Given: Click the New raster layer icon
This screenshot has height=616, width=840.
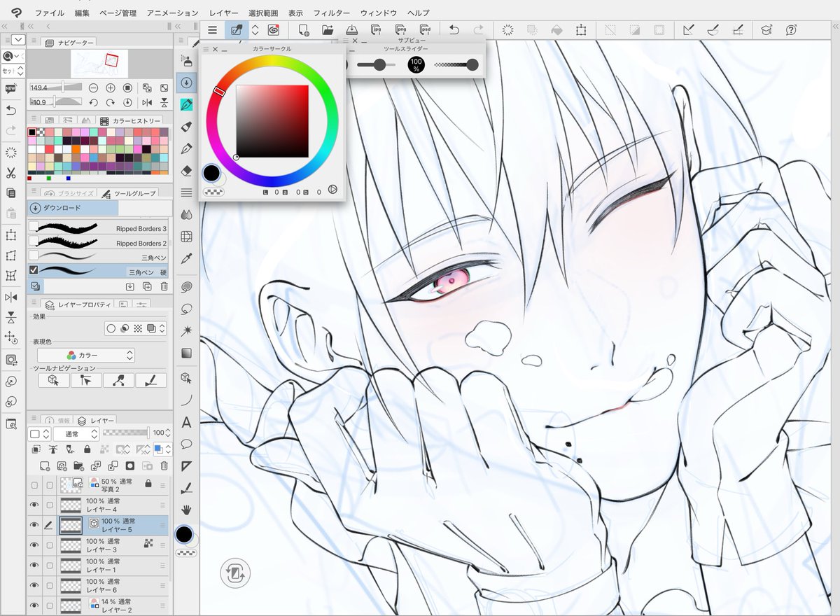Looking at the screenshot, I should point(44,465).
